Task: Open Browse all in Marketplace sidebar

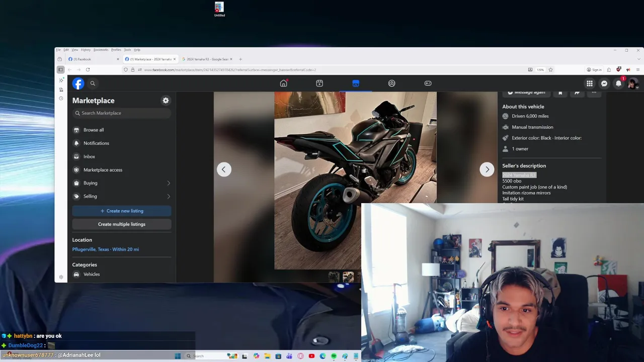Action: [122, 130]
